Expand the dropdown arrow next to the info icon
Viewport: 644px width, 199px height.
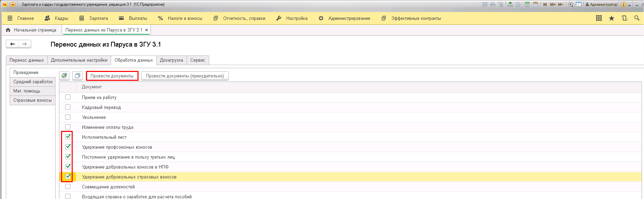pos(629,5)
